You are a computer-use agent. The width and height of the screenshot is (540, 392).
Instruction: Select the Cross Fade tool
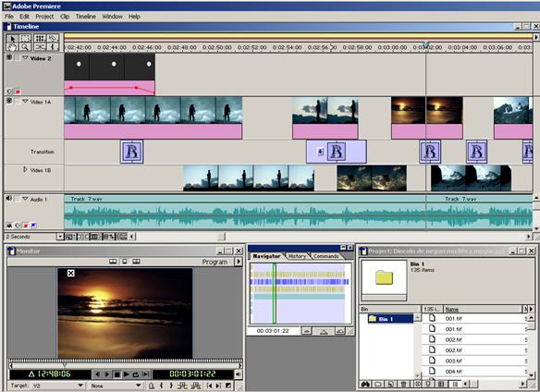tap(40, 47)
